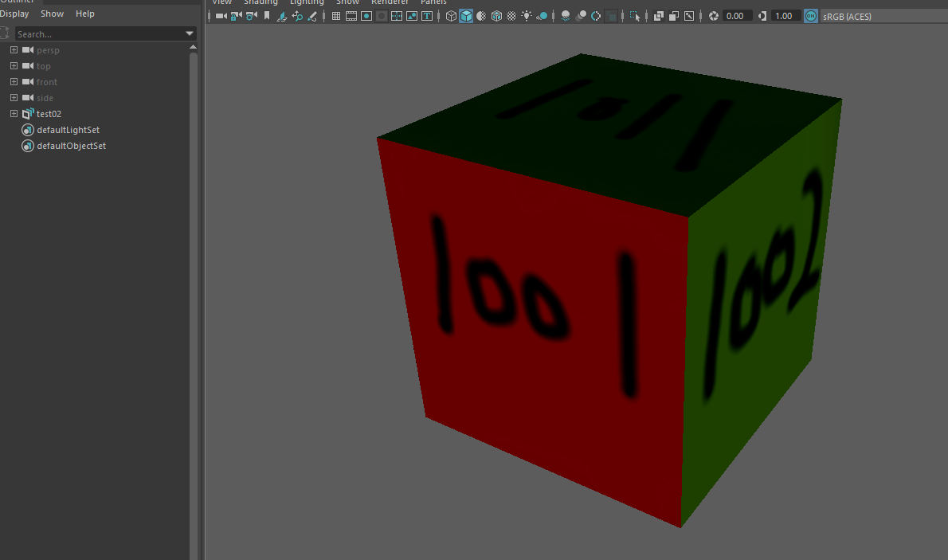The image size is (948, 560).
Task: Activate isolate select view
Action: pos(636,16)
